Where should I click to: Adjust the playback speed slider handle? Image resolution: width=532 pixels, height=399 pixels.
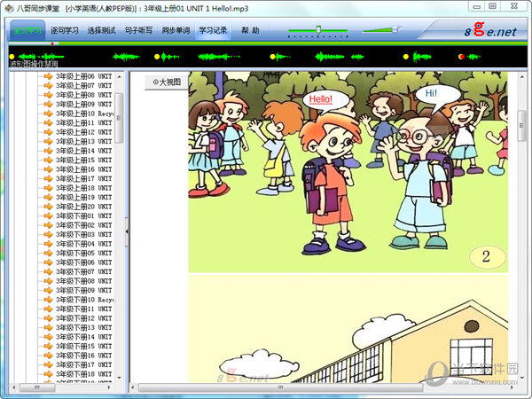click(x=318, y=29)
